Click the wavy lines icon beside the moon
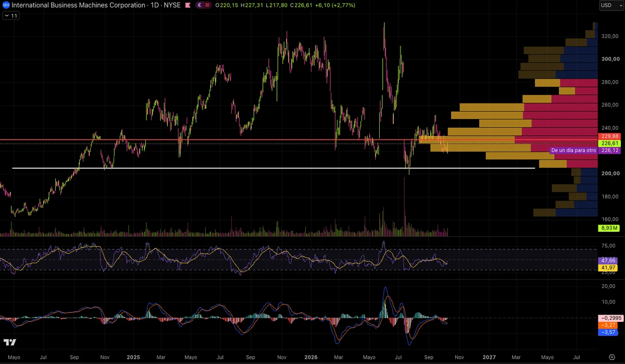 pyautogui.click(x=207, y=5)
